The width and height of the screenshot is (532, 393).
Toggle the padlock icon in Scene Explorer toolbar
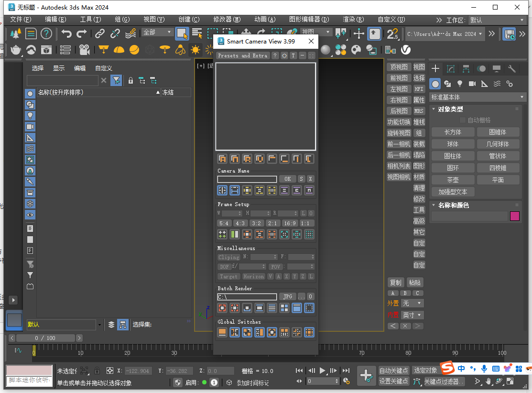tap(130, 80)
